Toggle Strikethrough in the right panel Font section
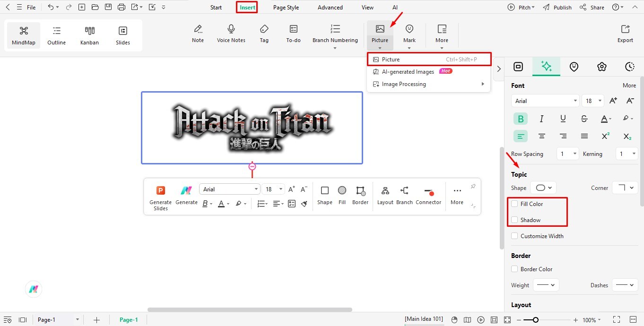 [584, 119]
